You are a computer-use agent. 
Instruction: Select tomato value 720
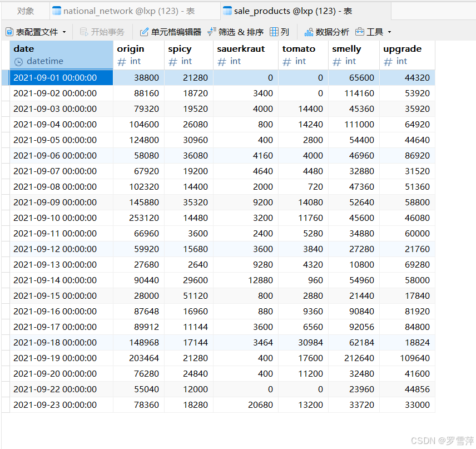pos(303,186)
